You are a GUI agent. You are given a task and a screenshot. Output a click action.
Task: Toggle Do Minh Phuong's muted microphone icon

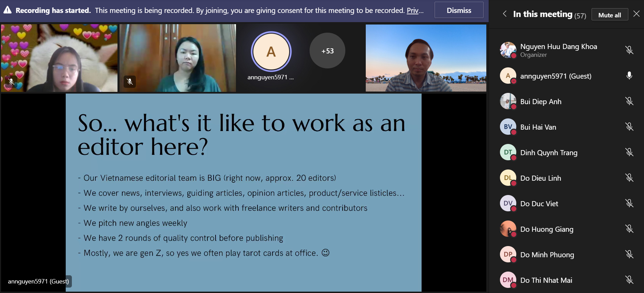tap(629, 254)
